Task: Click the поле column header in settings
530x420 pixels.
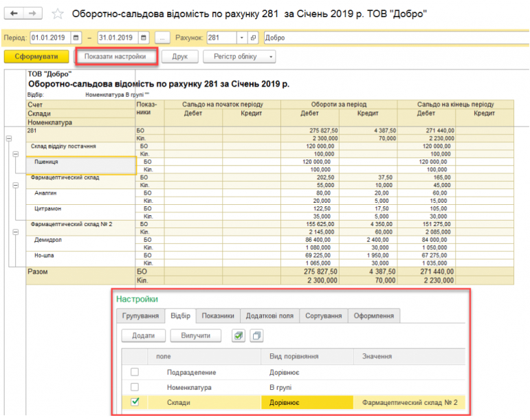Action: (204, 356)
